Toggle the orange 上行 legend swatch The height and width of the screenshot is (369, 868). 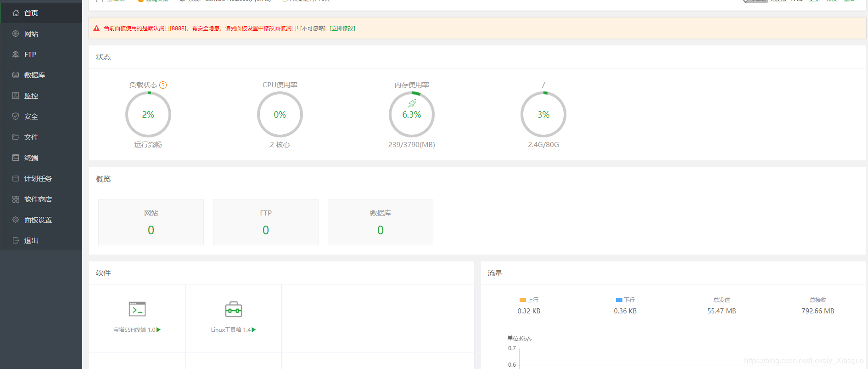point(522,300)
